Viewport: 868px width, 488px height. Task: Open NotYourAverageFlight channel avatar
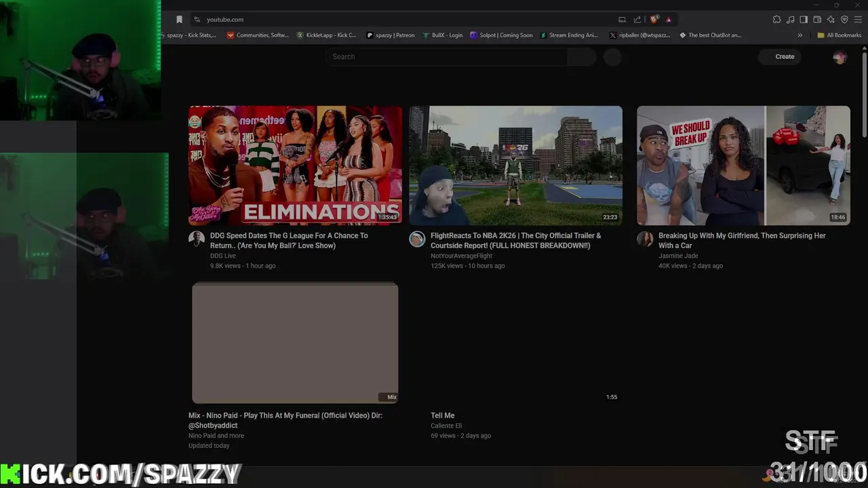click(x=417, y=239)
